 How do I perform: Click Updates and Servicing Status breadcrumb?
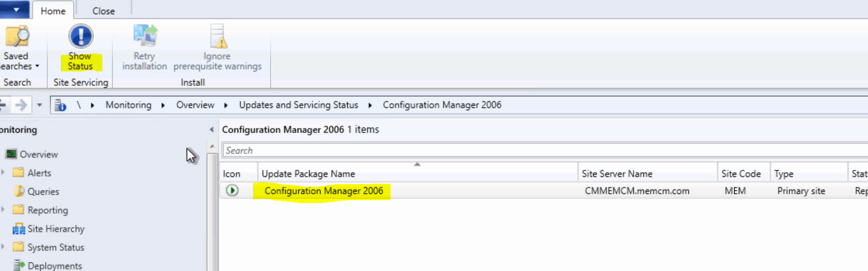(x=298, y=105)
